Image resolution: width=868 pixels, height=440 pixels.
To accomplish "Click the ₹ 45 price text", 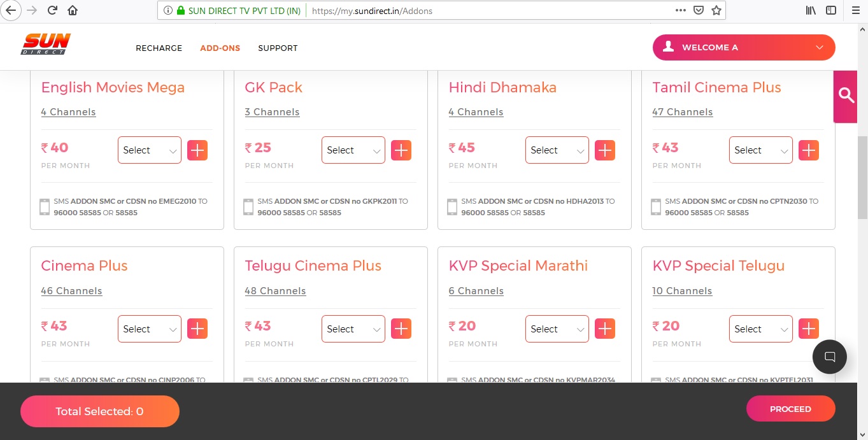I will pos(462,148).
